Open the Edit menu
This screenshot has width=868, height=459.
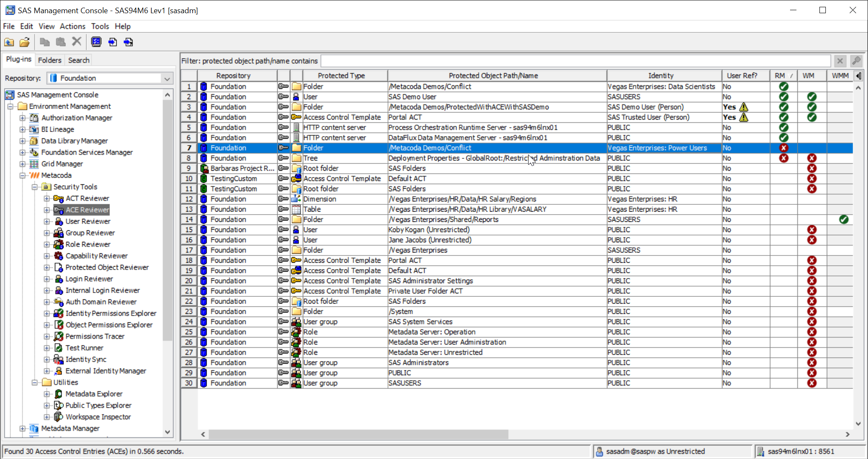tap(26, 26)
